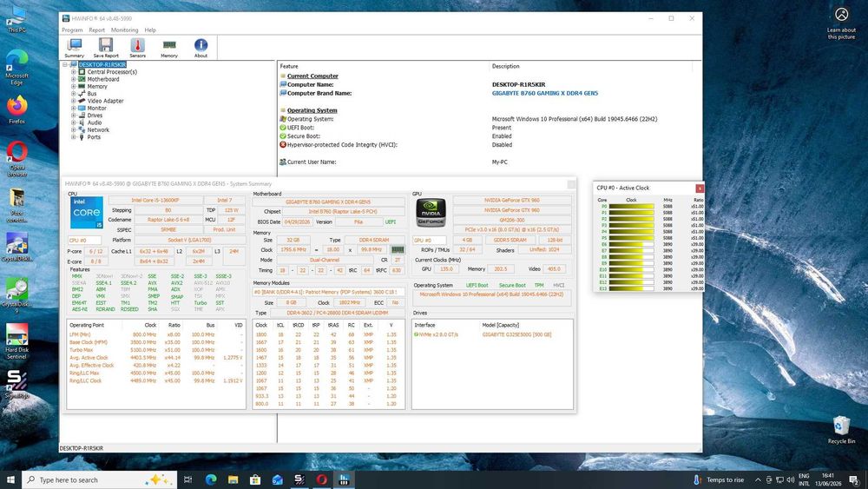Open the Program menu
868x489 pixels.
point(72,30)
